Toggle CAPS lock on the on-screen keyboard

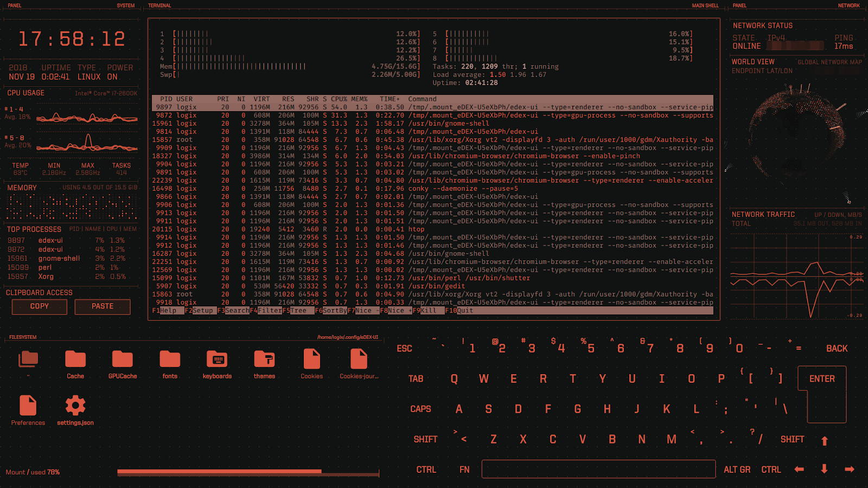click(420, 409)
